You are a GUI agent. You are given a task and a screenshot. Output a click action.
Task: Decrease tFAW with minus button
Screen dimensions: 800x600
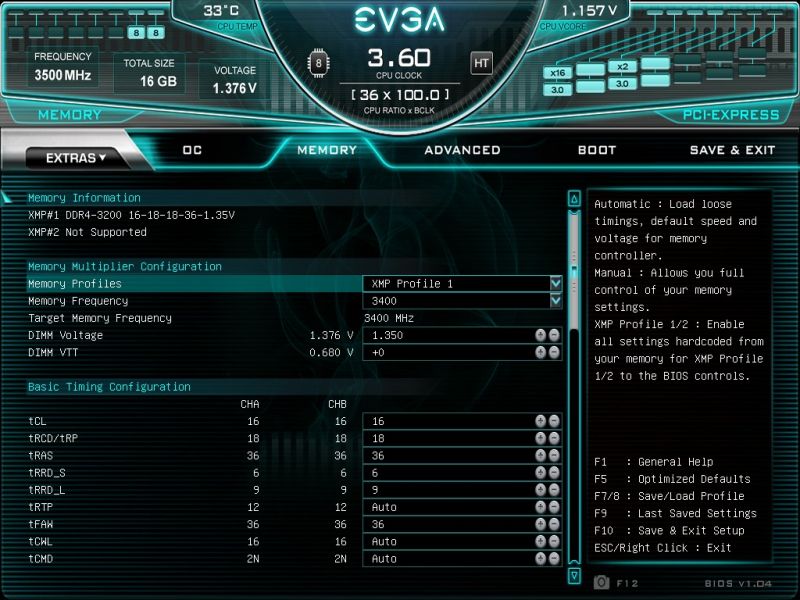(554, 524)
